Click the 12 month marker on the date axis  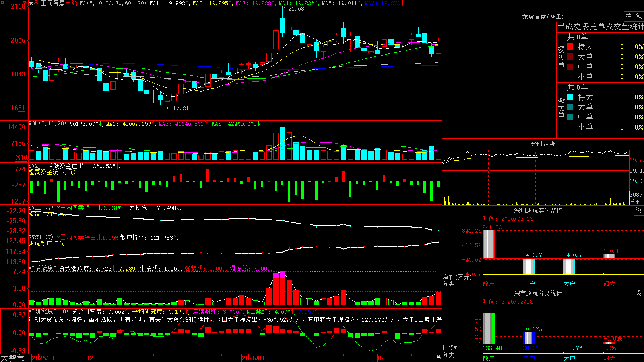[x=90, y=358]
